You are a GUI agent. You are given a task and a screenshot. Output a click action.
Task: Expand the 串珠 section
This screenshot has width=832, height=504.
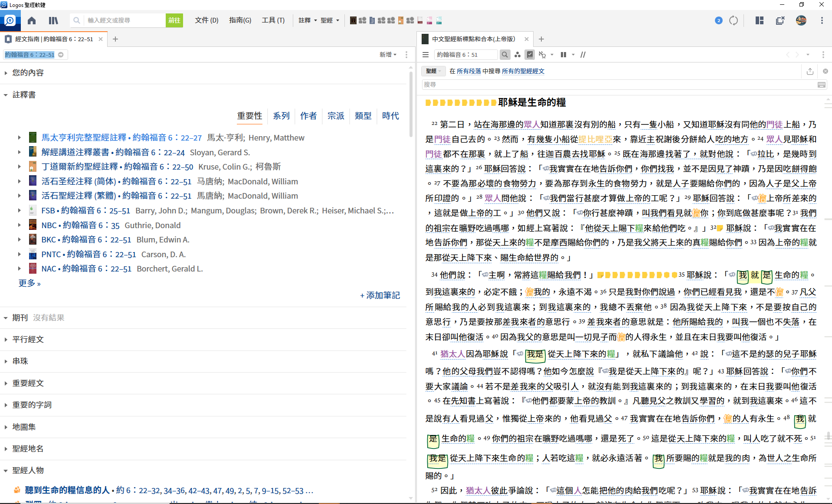point(6,361)
